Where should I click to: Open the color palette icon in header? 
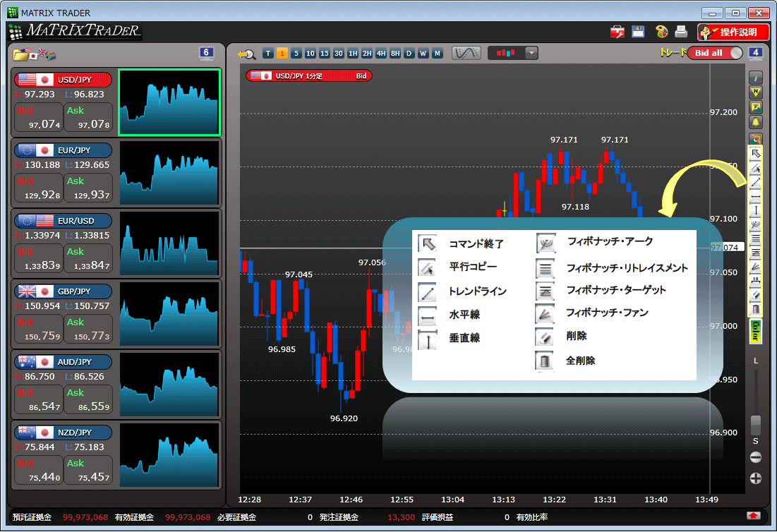click(661, 32)
